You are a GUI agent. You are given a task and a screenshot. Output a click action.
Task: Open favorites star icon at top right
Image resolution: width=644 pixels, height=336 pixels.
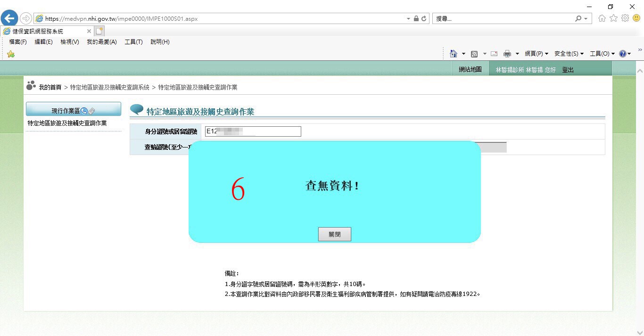(613, 18)
